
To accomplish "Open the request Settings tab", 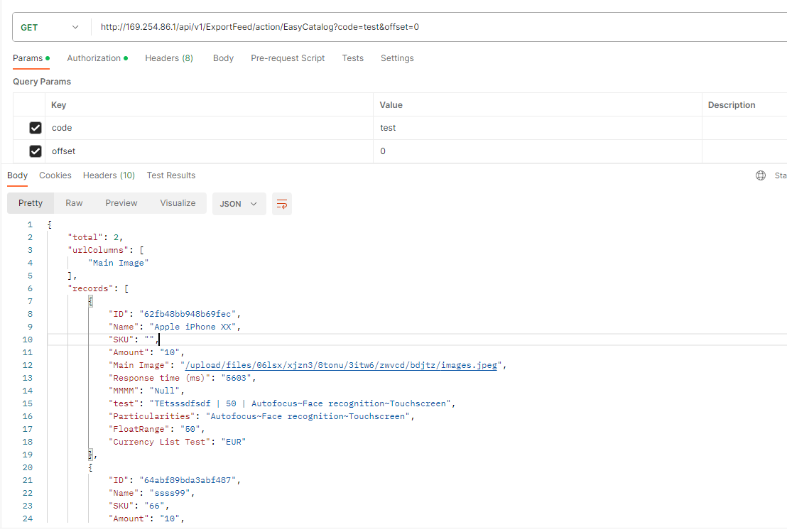I will tap(397, 58).
